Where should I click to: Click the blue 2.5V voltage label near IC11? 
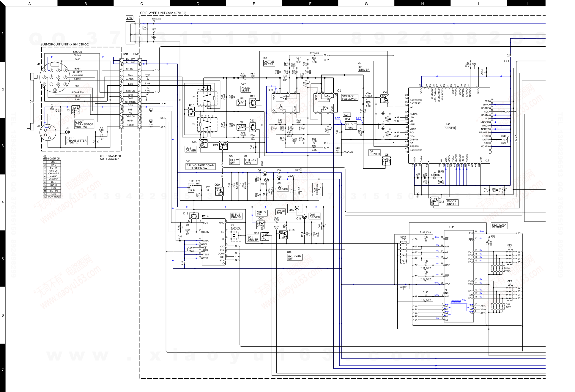click(464, 300)
